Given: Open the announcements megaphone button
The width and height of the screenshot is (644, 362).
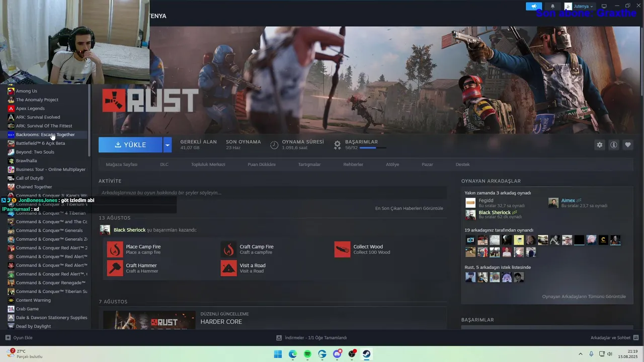Looking at the screenshot, I should [x=534, y=7].
